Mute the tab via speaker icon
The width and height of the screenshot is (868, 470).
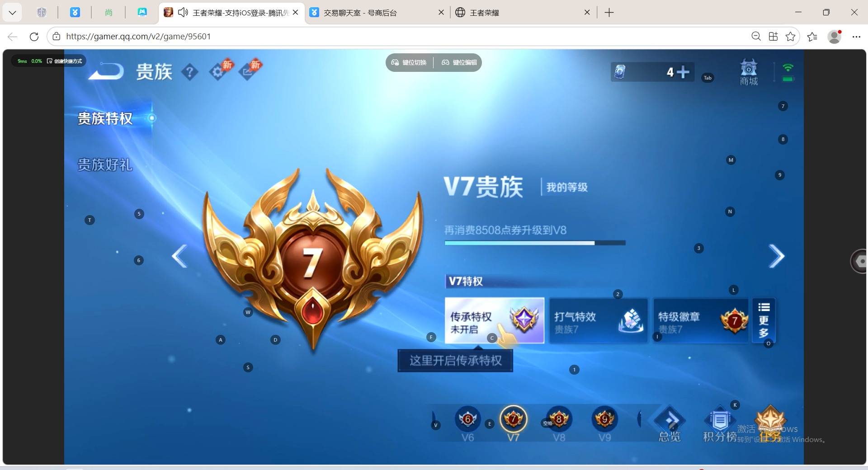point(183,13)
